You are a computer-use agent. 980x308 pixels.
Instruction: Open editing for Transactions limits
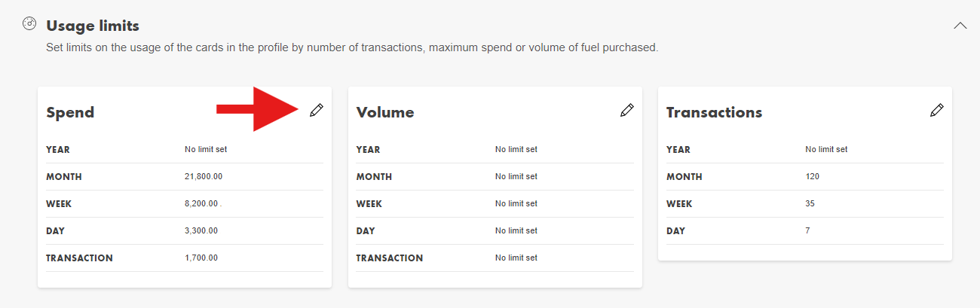[936, 111]
